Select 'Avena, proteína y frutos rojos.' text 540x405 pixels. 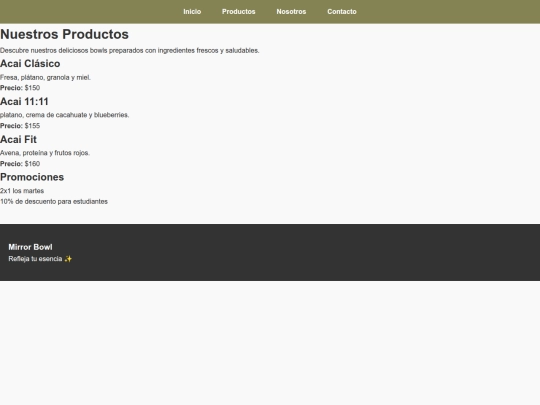(x=45, y=153)
